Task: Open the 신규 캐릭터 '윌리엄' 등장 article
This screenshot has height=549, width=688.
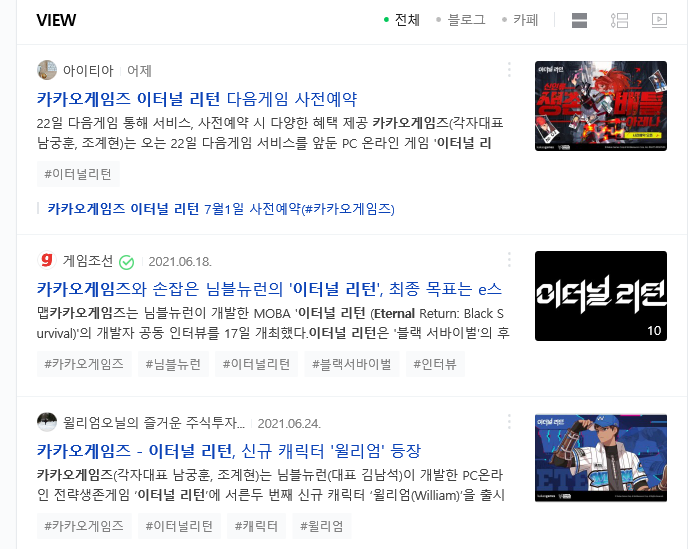Action: point(229,451)
